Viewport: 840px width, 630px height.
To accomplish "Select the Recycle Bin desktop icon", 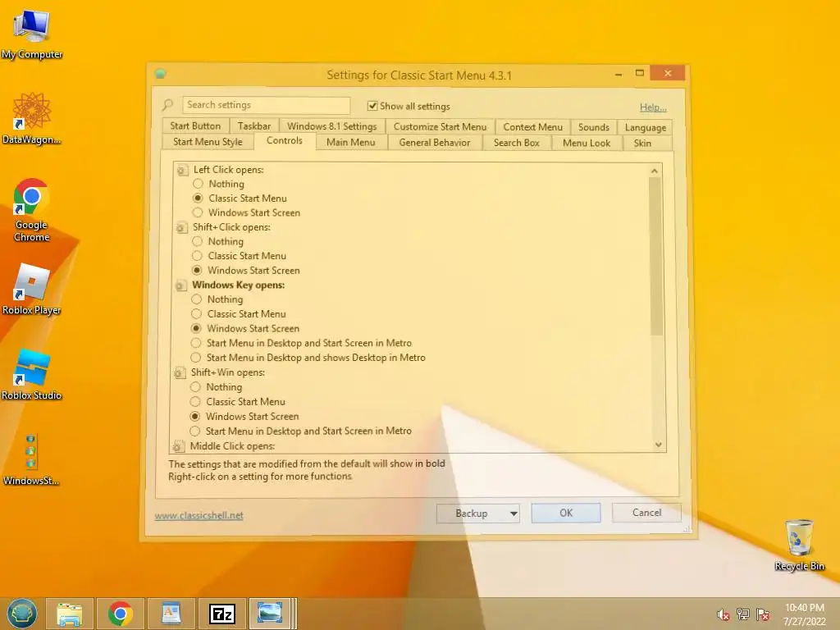I will pos(799,545).
